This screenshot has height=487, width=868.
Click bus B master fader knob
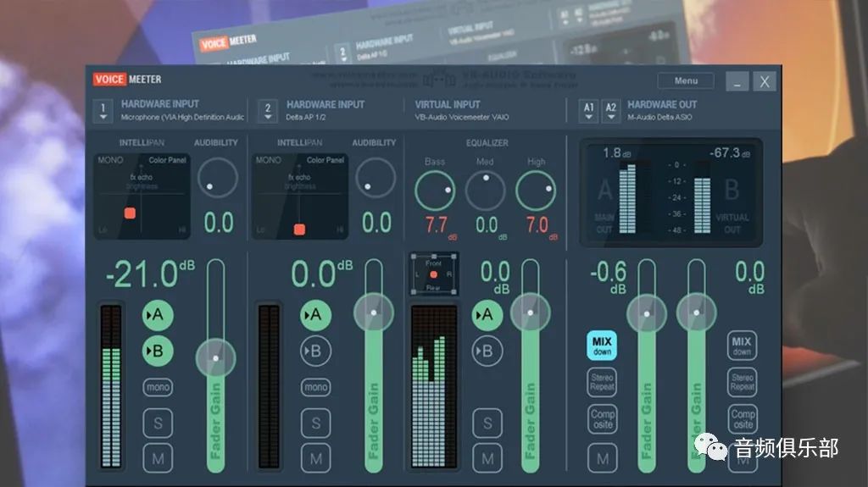point(697,313)
